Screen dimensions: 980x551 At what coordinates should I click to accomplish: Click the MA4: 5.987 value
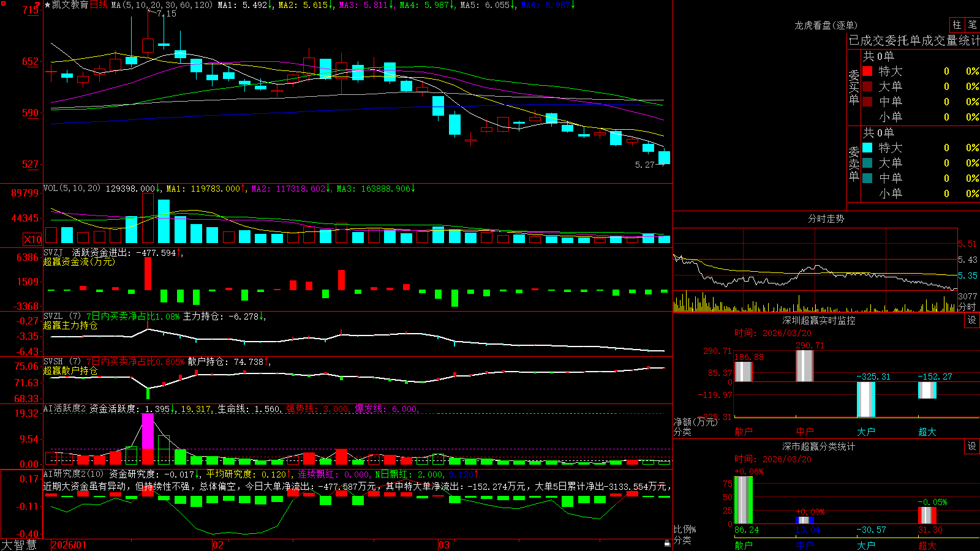click(x=427, y=5)
